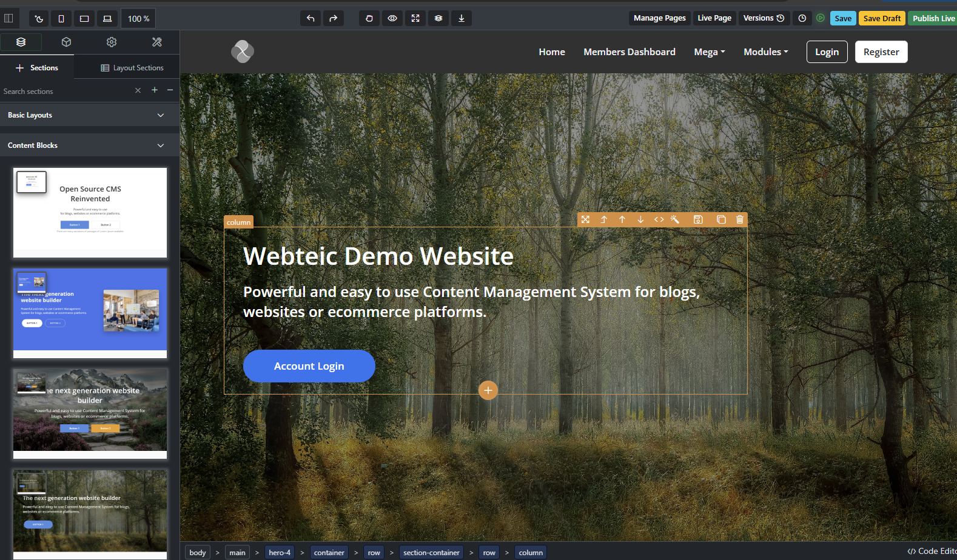Screen dimensions: 957x560
Task: Toggle fullscreen editor view
Action: (x=415, y=18)
